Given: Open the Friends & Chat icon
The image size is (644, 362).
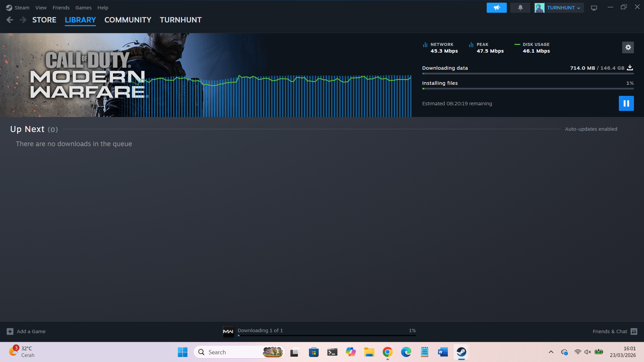Looking at the screenshot, I should click(634, 331).
